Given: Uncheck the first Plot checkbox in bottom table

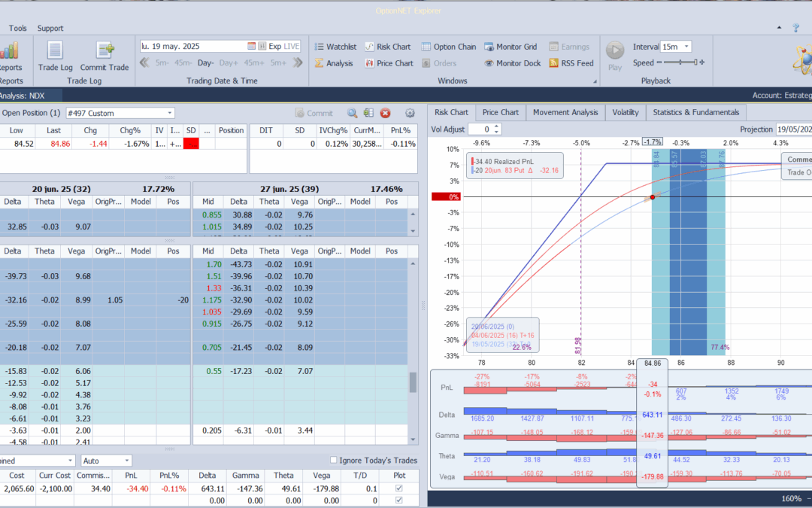Looking at the screenshot, I should coord(400,486).
